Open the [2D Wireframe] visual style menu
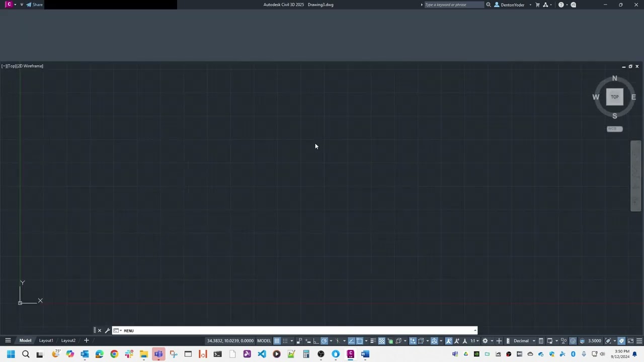This screenshot has height=362, width=644. coord(30,66)
